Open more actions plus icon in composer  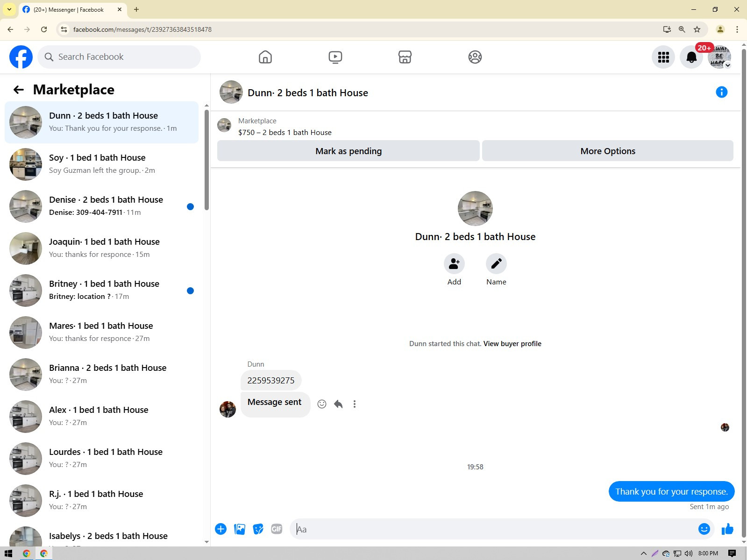point(221,529)
